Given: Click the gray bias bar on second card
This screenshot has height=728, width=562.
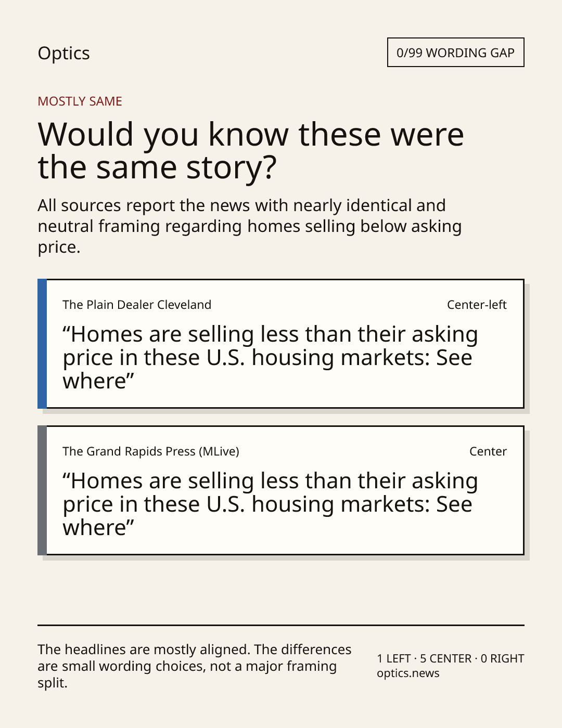Looking at the screenshot, I should (42, 490).
